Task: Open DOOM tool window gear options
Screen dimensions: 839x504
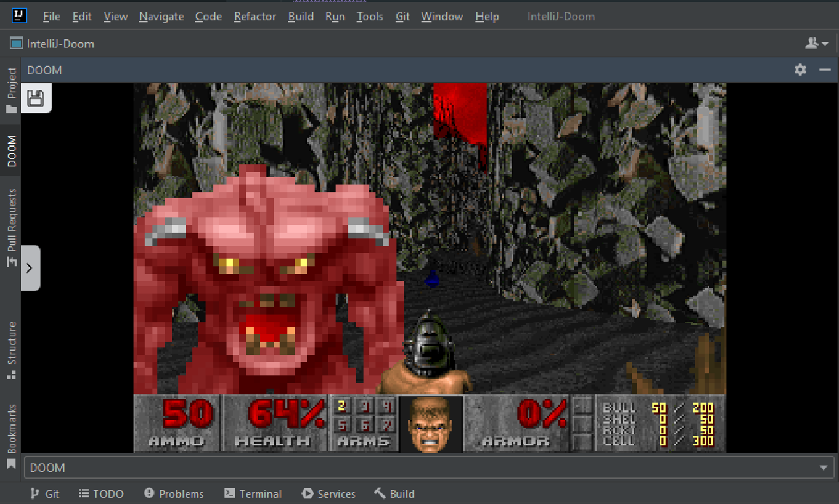Action: point(801,69)
